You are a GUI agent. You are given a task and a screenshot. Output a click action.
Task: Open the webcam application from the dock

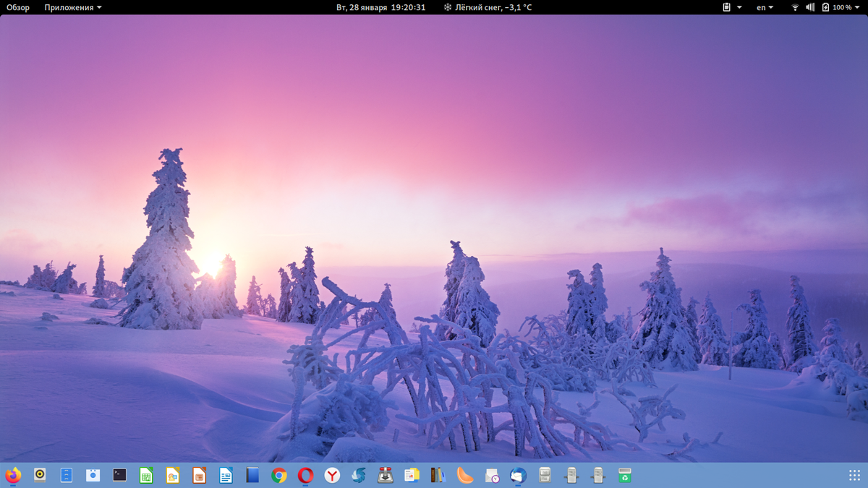[x=93, y=476]
